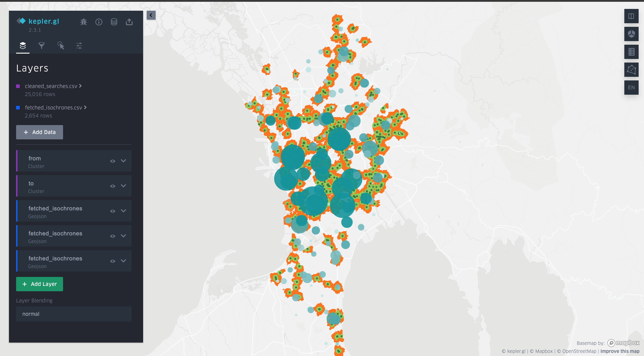
Task: Click the purple color swatch beside cleaned_searches.csv
Action: tap(18, 86)
